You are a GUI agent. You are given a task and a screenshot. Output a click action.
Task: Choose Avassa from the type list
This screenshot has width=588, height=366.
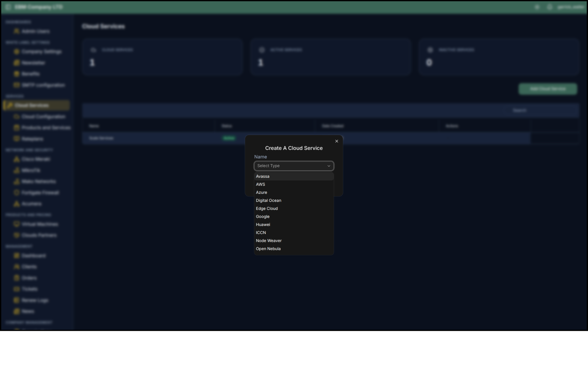[294, 176]
